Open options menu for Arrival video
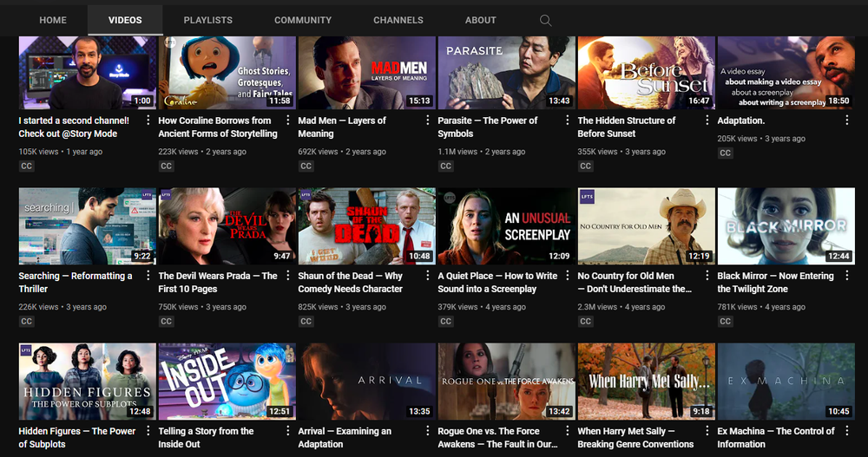The width and height of the screenshot is (868, 457). tap(427, 430)
